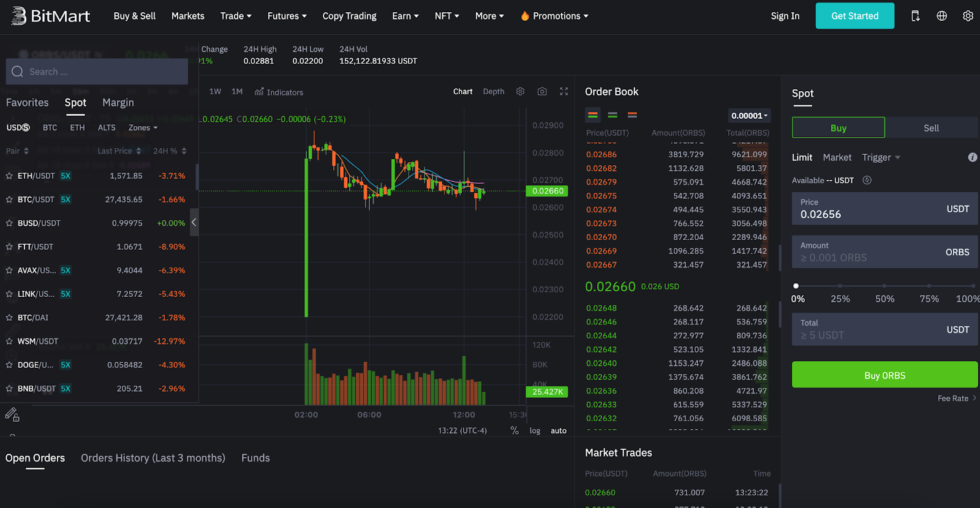Image resolution: width=980 pixels, height=508 pixels.
Task: Open the Funds tab
Action: 255,458
